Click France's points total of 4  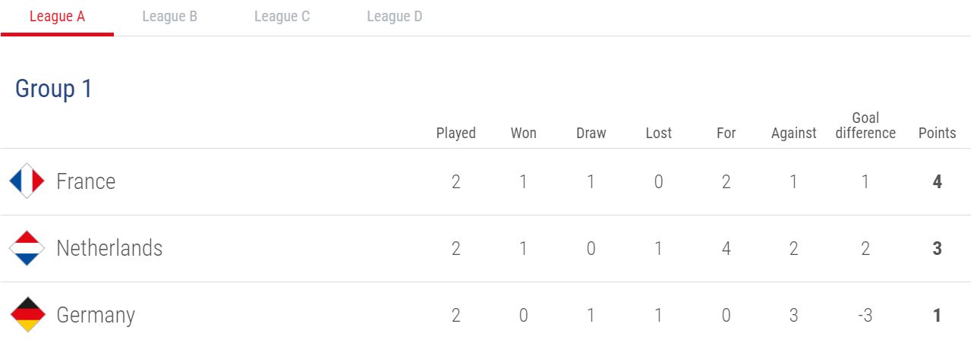point(937,182)
